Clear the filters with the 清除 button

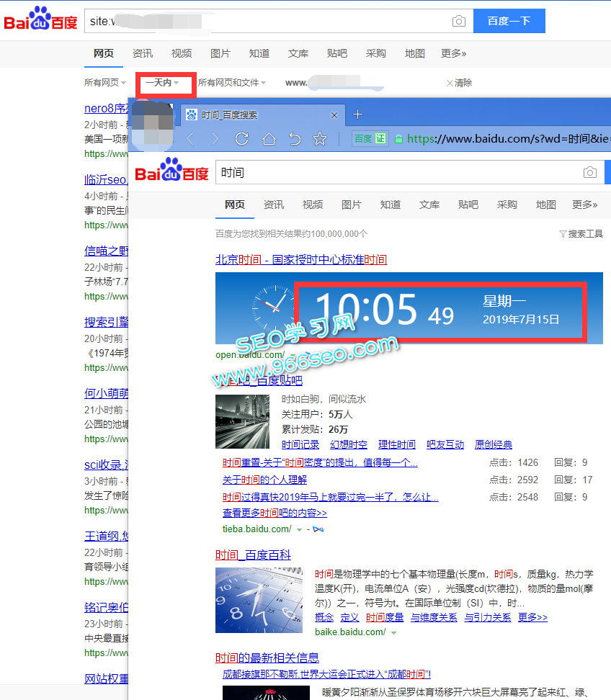coord(459,83)
